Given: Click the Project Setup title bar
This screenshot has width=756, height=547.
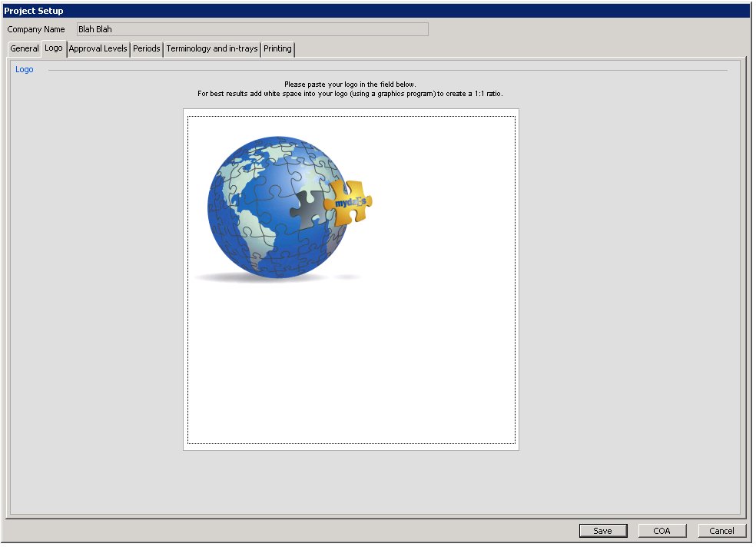Looking at the screenshot, I should 376,11.
